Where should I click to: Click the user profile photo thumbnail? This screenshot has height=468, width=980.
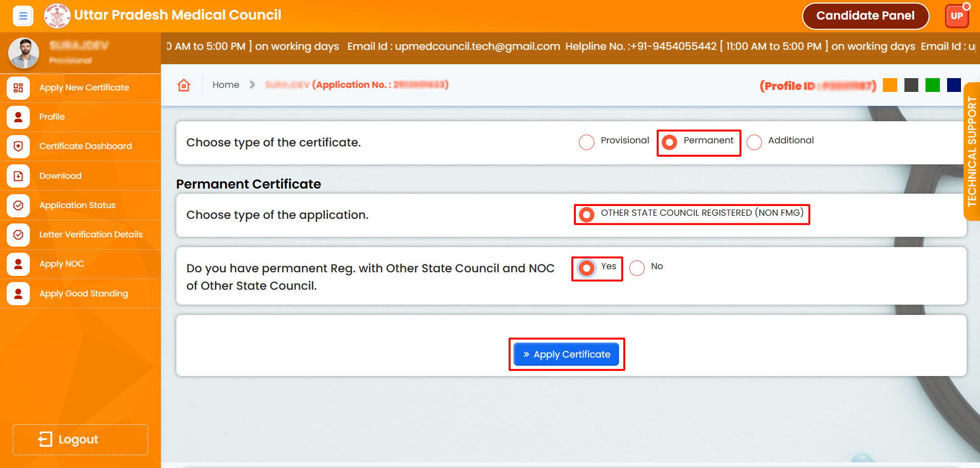[24, 53]
